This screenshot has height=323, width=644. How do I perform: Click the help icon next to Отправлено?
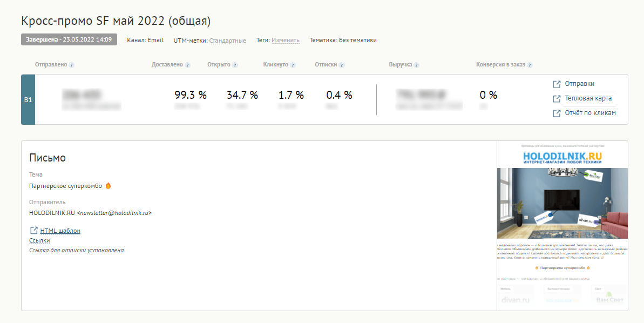(71, 65)
